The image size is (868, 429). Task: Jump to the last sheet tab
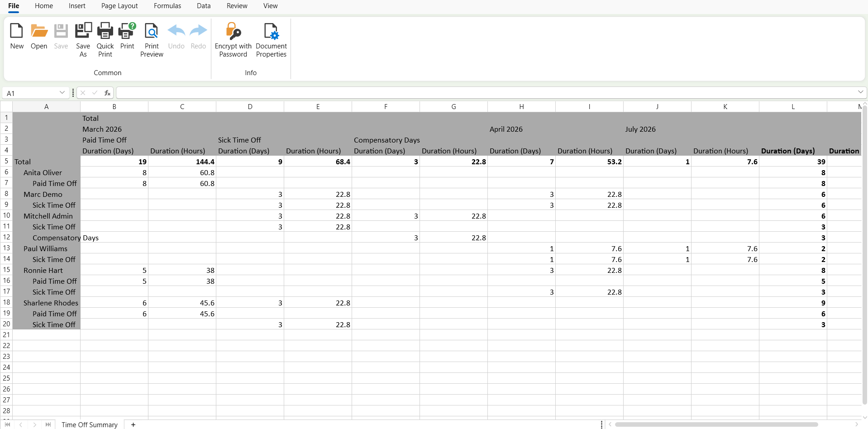tap(48, 424)
